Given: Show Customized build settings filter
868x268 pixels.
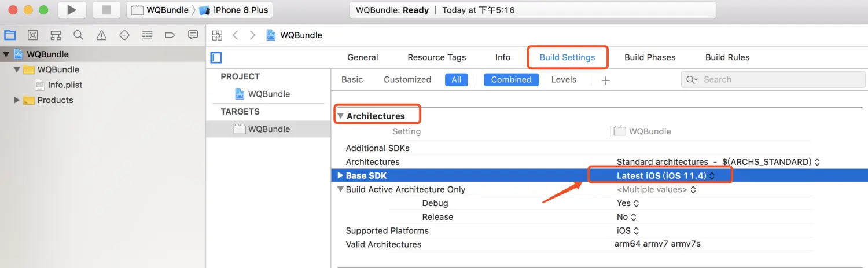Looking at the screenshot, I should coord(407,80).
